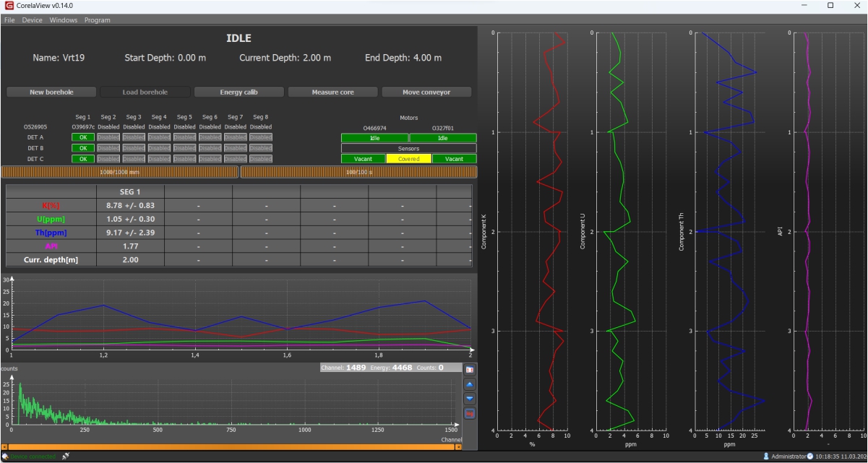Click the Move conveyor button
The width and height of the screenshot is (868, 463).
426,92
